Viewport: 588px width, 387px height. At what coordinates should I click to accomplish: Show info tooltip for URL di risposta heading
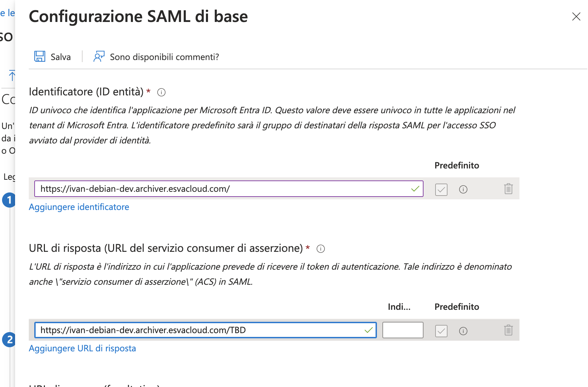click(321, 249)
